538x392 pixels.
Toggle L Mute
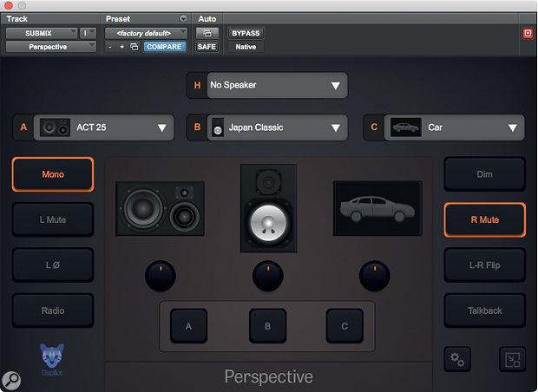pyautogui.click(x=53, y=219)
